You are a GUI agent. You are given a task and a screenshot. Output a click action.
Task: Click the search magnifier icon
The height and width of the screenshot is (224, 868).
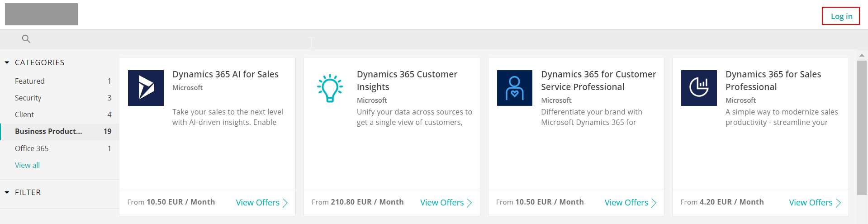point(26,39)
